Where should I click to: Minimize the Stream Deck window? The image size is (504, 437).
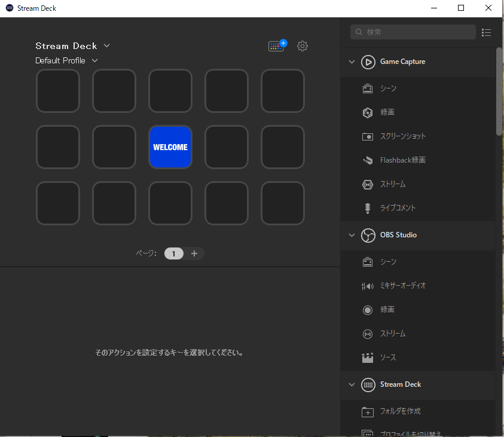click(x=434, y=8)
